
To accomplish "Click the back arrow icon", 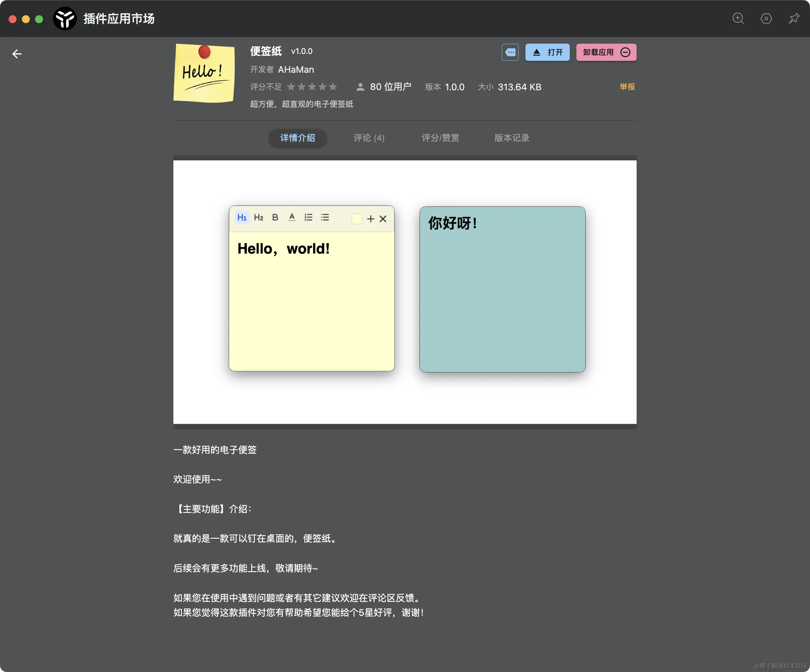I will click(17, 54).
